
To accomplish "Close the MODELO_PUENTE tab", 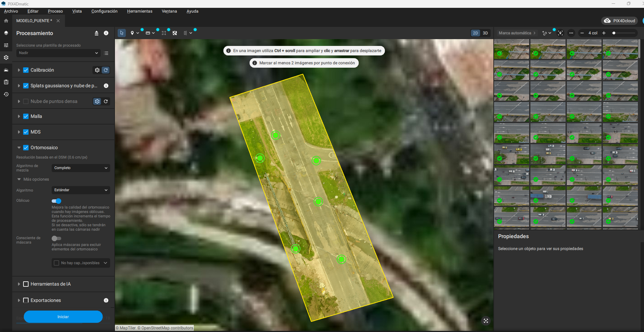I will [x=58, y=21].
